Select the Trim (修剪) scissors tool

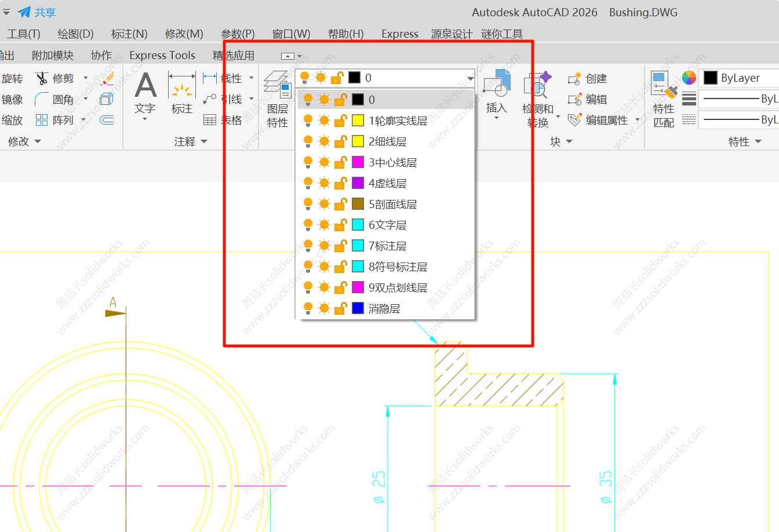click(x=41, y=78)
